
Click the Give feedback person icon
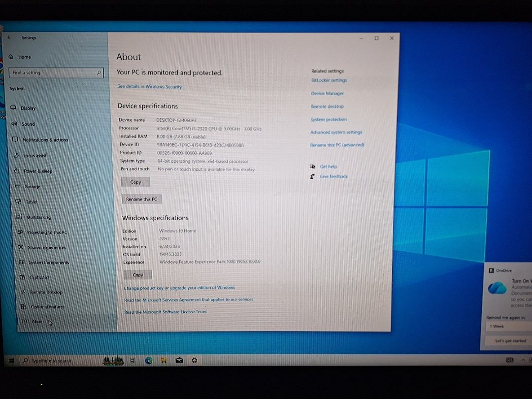[312, 176]
